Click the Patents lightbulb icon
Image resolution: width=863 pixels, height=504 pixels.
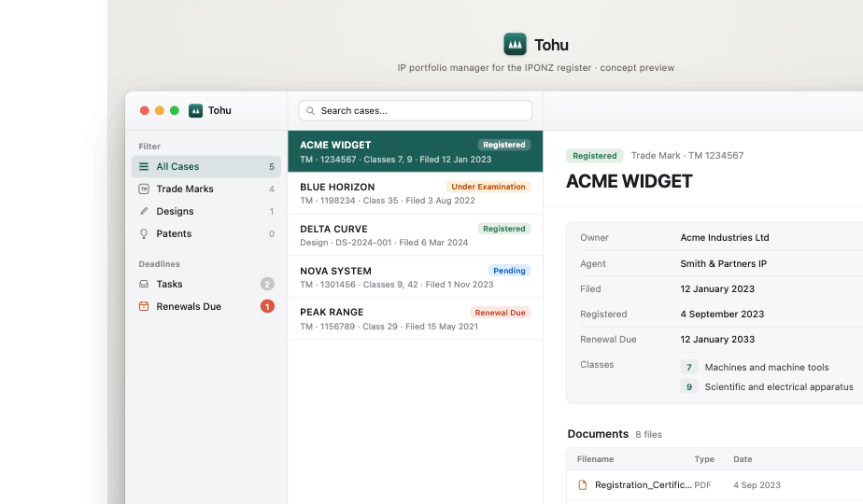pyautogui.click(x=144, y=234)
